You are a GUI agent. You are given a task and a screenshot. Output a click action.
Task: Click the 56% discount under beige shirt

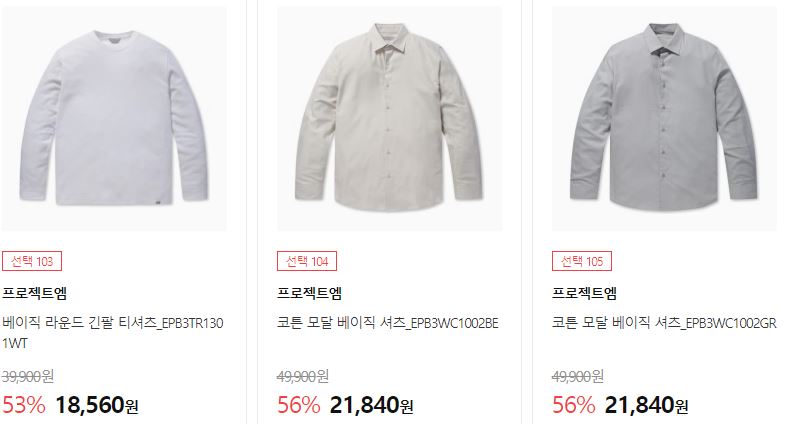coord(299,405)
